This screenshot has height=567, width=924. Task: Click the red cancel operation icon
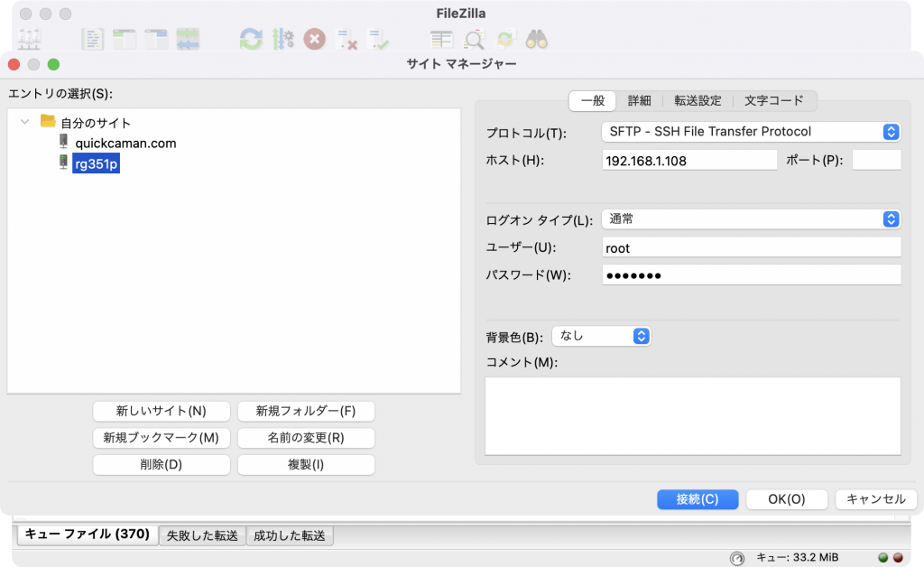[x=315, y=40]
